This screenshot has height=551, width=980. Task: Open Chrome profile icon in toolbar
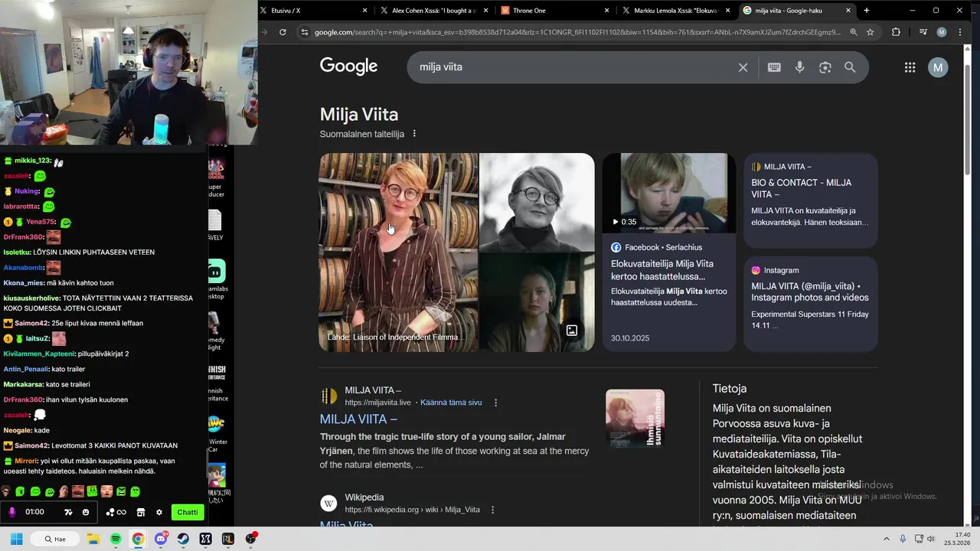(942, 32)
